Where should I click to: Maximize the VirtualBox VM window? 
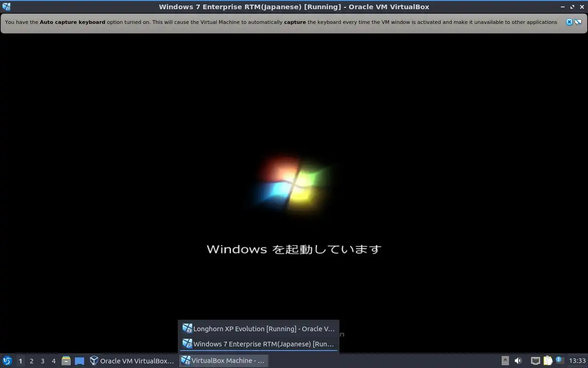(x=572, y=7)
